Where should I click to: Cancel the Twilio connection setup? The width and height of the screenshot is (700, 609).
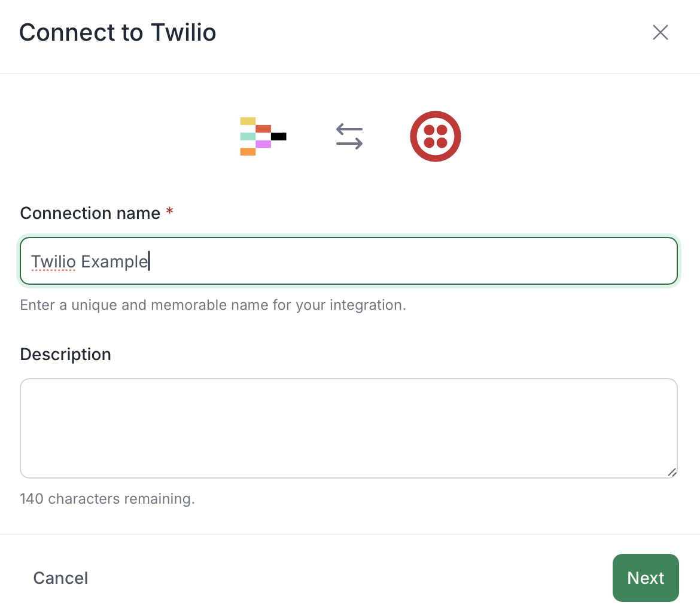tap(60, 578)
